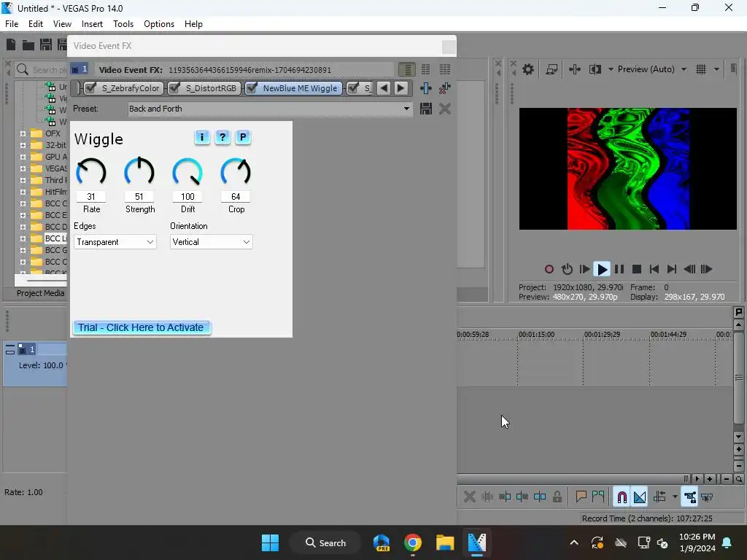The image size is (747, 560).
Task: Open the Orientation dropdown set to Vertical
Action: pos(211,242)
